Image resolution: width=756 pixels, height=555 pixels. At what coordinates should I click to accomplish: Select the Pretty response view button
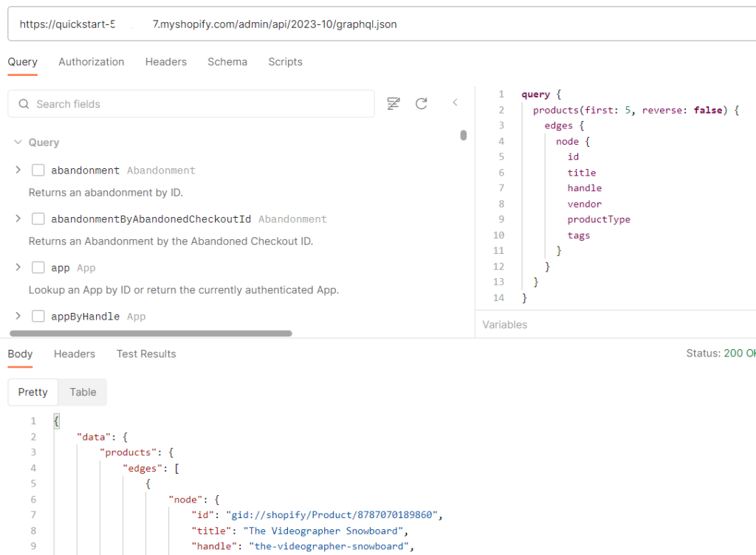(x=33, y=393)
